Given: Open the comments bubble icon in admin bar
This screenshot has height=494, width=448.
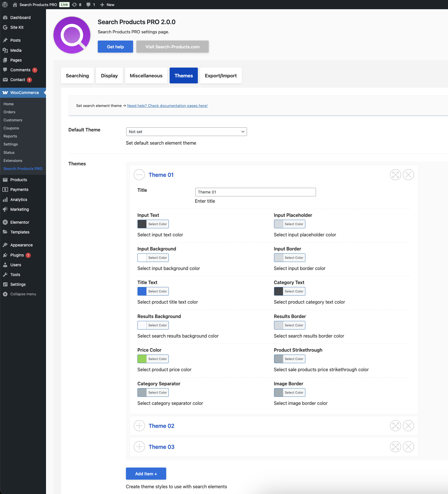Looking at the screenshot, I should (88, 5).
